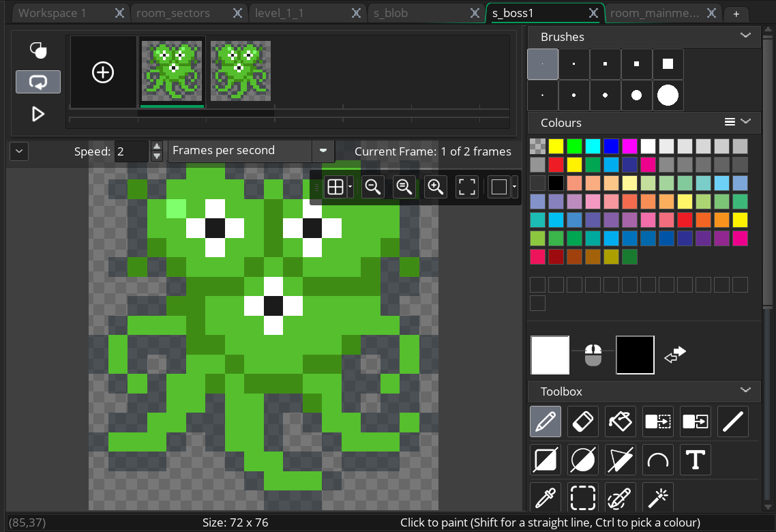The height and width of the screenshot is (532, 776).
Task: Swap left and right mouse colours
Action: tap(675, 355)
